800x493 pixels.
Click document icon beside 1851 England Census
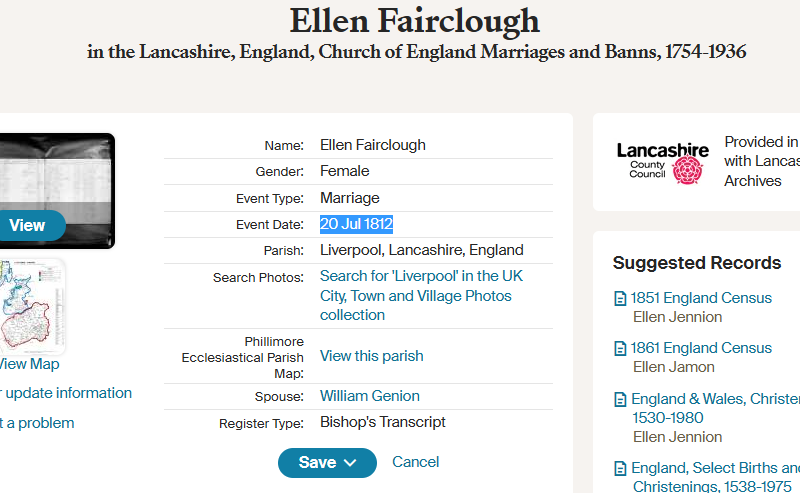[x=620, y=298]
